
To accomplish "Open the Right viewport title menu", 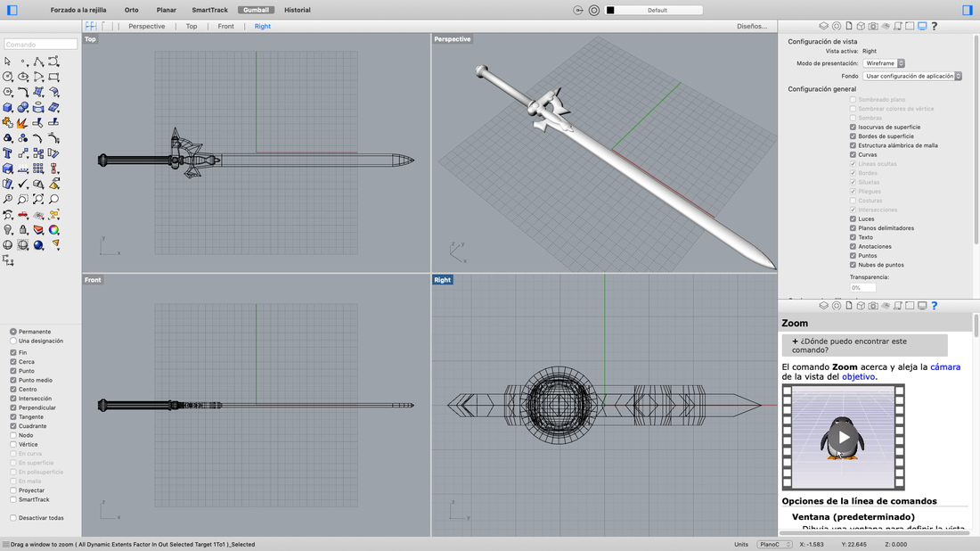I will click(443, 280).
